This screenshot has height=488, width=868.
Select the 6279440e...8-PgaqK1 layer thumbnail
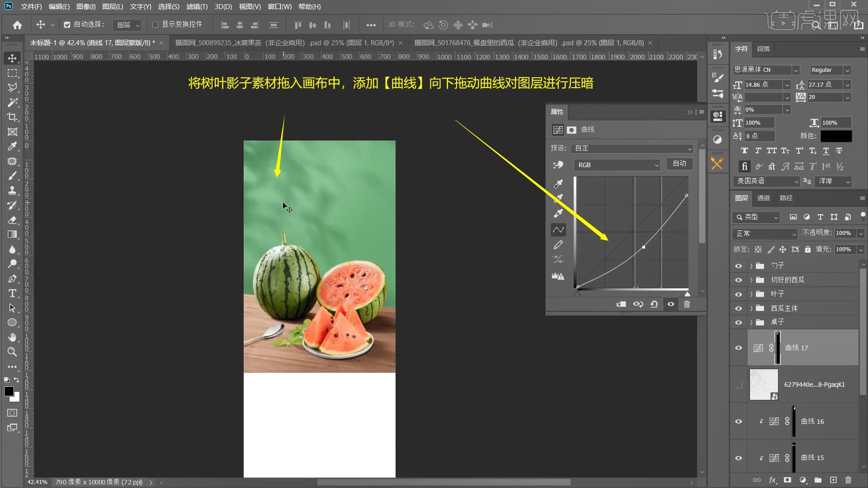click(x=764, y=385)
